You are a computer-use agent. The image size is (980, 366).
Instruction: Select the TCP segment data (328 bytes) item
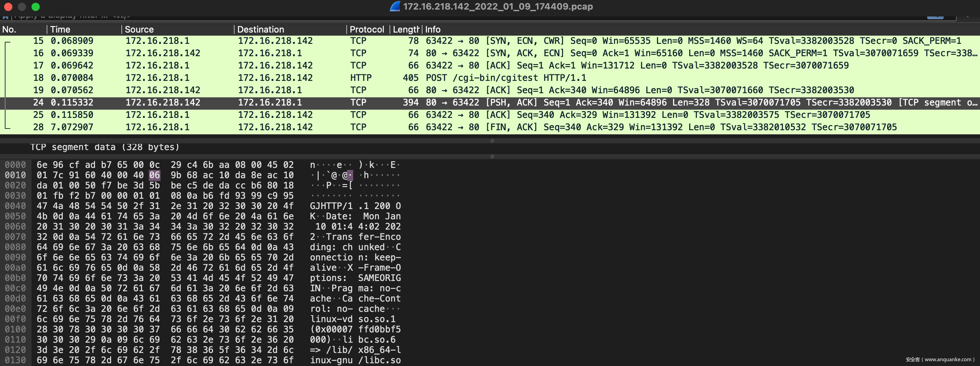tap(105, 147)
